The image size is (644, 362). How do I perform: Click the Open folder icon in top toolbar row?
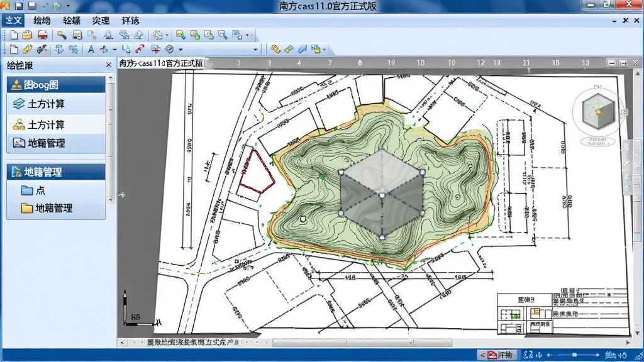pyautogui.click(x=28, y=35)
